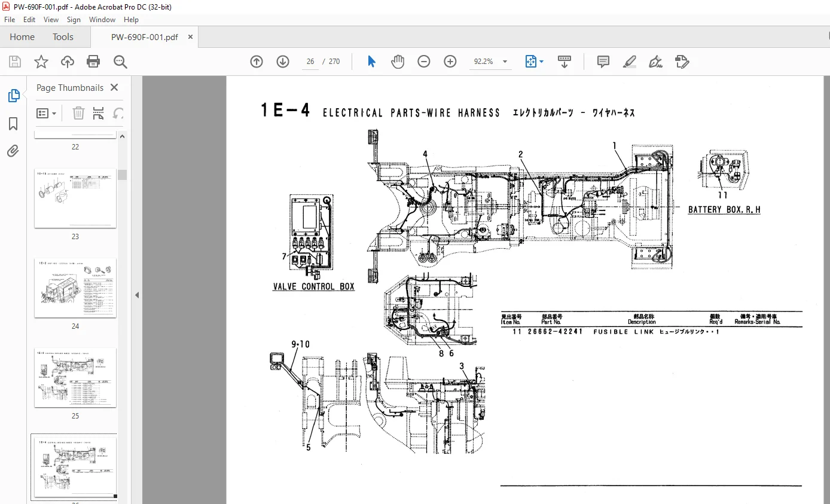The width and height of the screenshot is (830, 504).
Task: Open the View menu
Action: pyautogui.click(x=51, y=20)
